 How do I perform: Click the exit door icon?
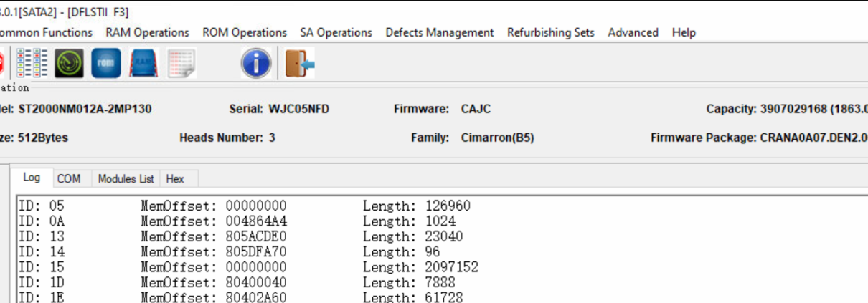pos(300,63)
